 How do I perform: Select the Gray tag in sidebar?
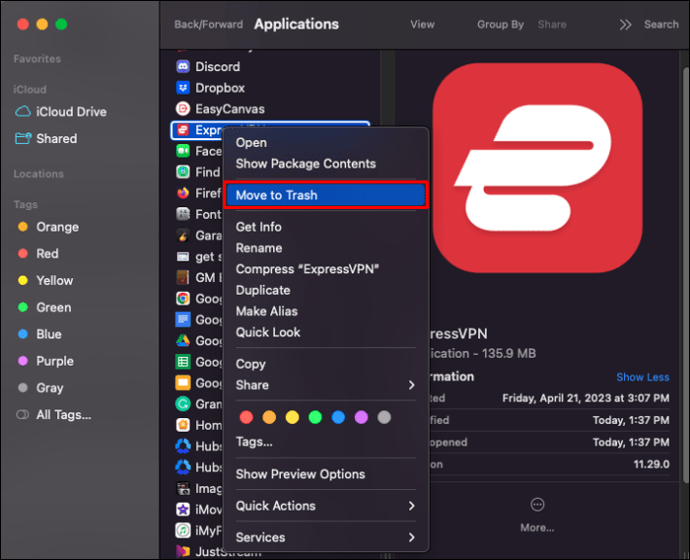pyautogui.click(x=40, y=388)
